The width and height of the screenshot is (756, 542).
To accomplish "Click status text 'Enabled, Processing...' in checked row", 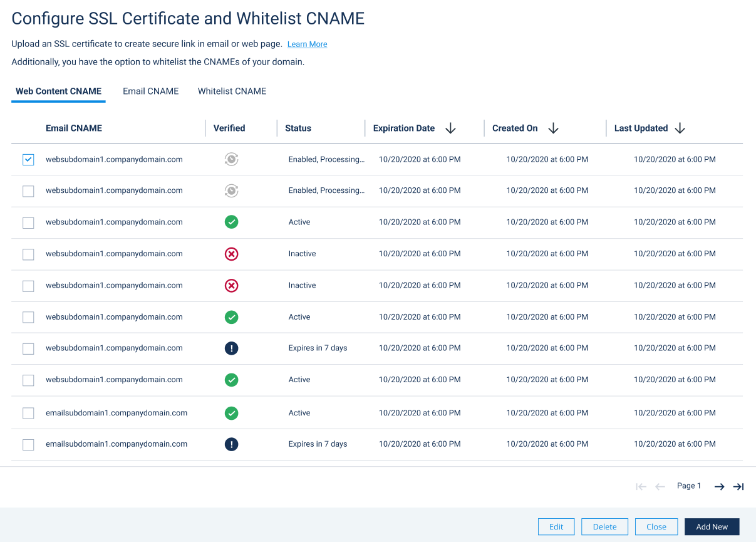I will 326,159.
